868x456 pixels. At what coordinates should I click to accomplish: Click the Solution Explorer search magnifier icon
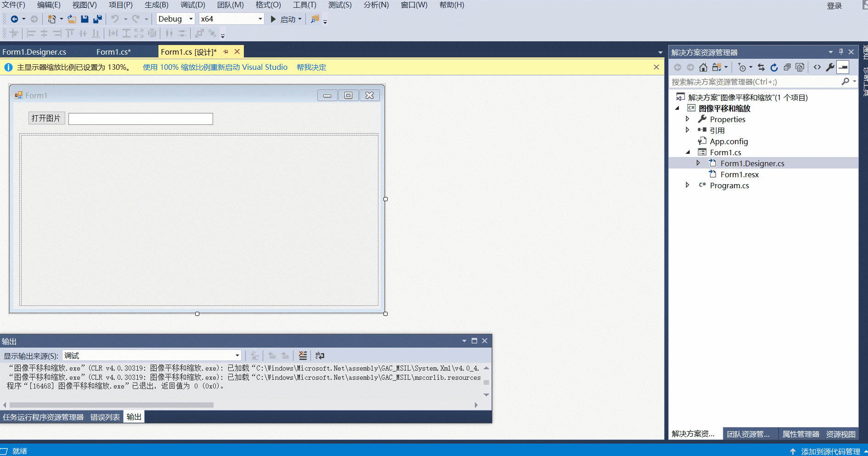[x=845, y=81]
